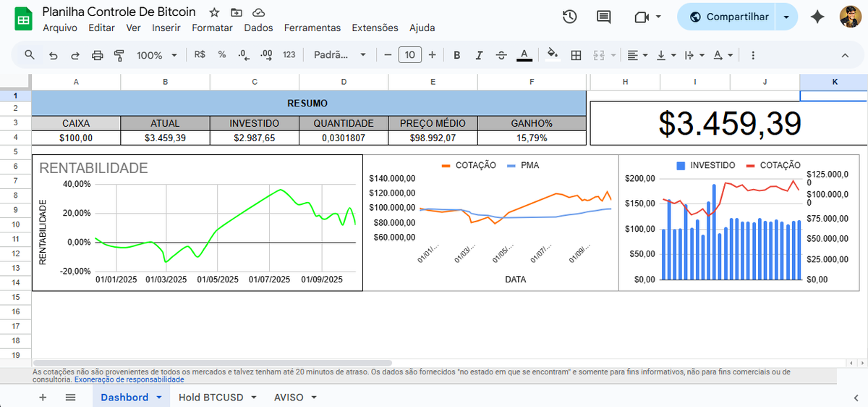Click the Compartilhar button
The height and width of the screenshot is (407, 868).
[727, 17]
